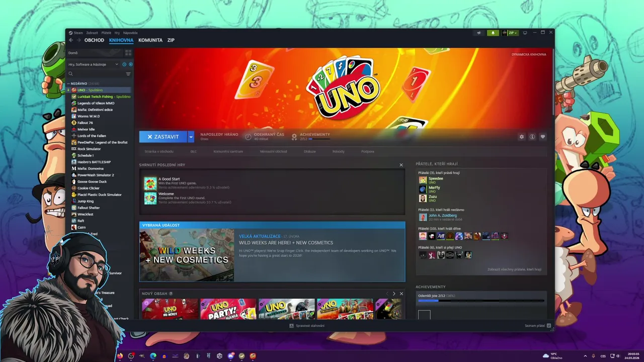Open the Diskuze link

tap(310, 151)
